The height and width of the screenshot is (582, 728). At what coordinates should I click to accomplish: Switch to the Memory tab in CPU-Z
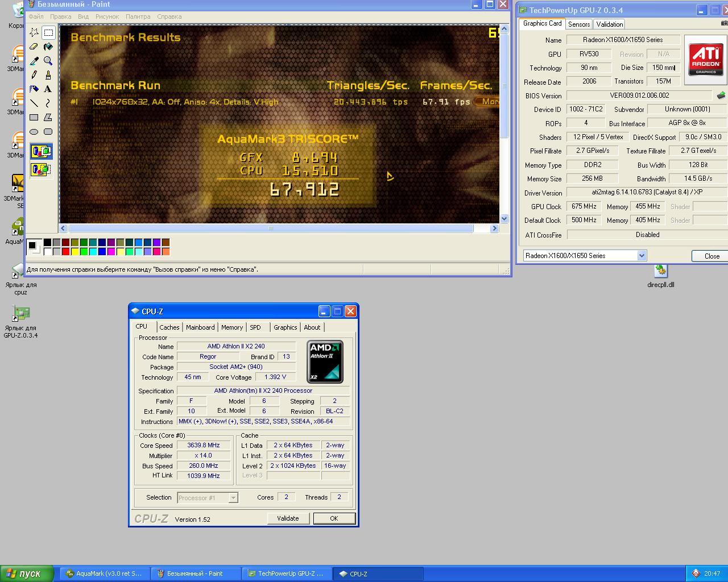tap(231, 327)
